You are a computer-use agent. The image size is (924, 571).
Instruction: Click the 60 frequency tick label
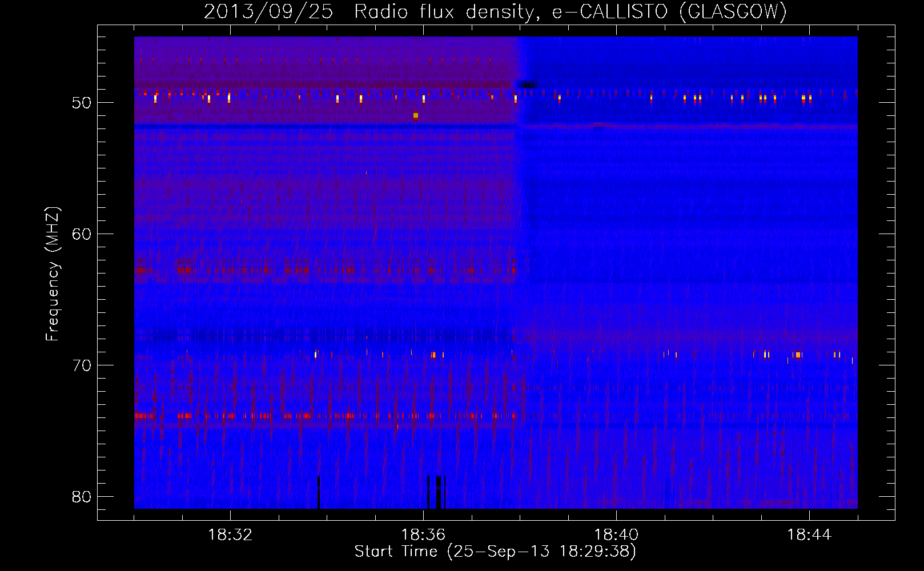(x=82, y=234)
